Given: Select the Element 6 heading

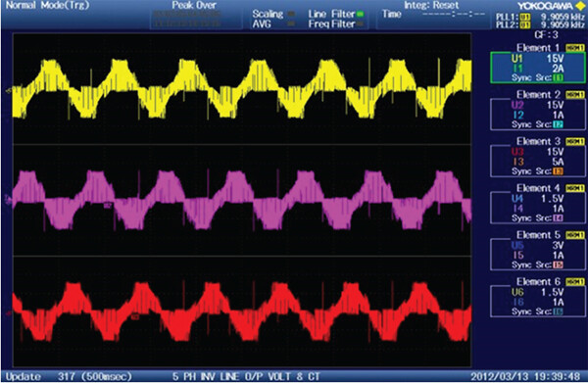Looking at the screenshot, I should tap(538, 282).
